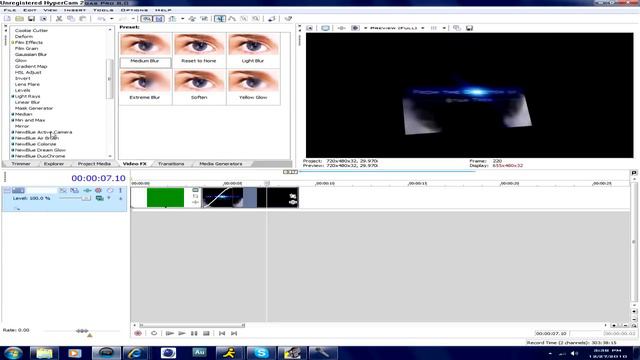
Task: Open the Insert menu
Action: click(75, 10)
